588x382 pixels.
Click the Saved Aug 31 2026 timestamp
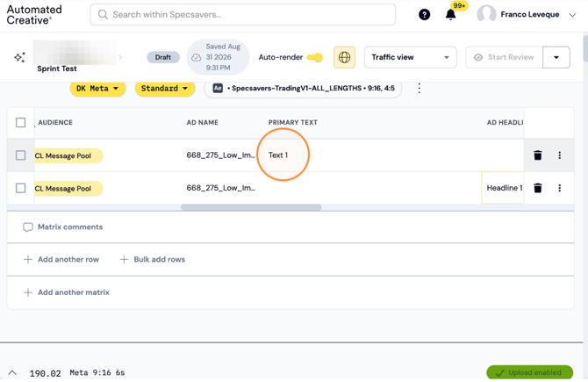click(223, 57)
